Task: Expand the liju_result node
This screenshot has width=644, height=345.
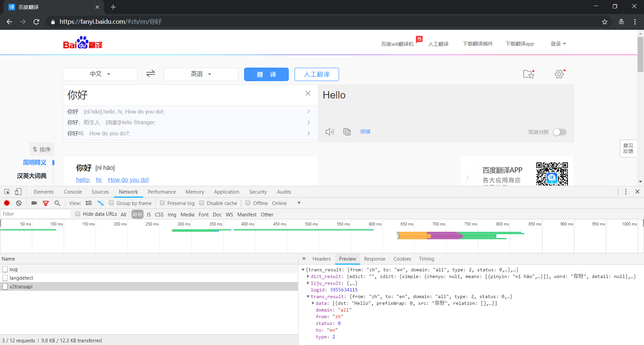Action: tap(308, 283)
